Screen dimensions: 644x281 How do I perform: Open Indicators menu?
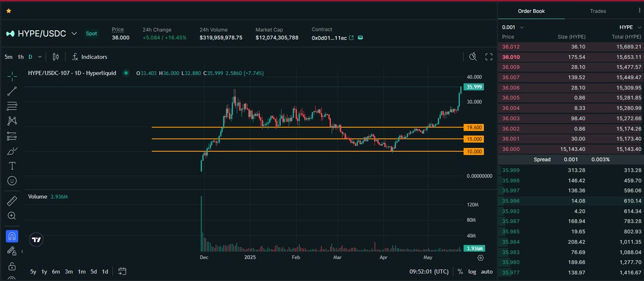click(90, 57)
